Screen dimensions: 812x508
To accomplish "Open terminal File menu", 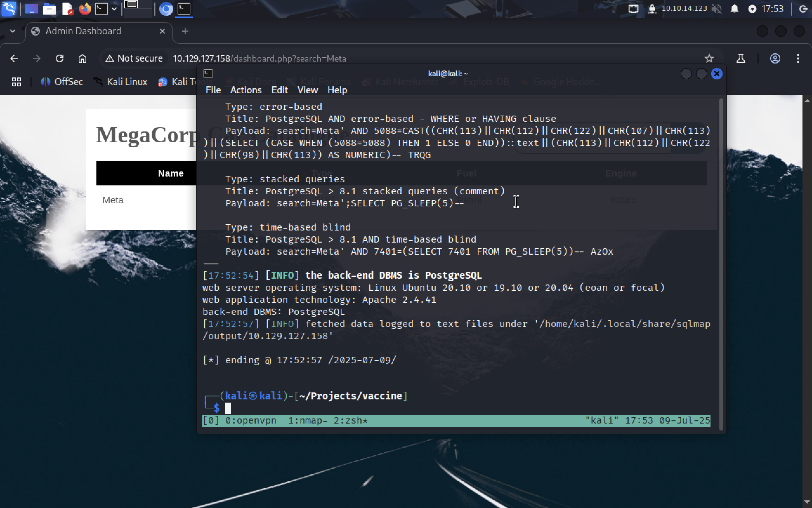I will 213,90.
